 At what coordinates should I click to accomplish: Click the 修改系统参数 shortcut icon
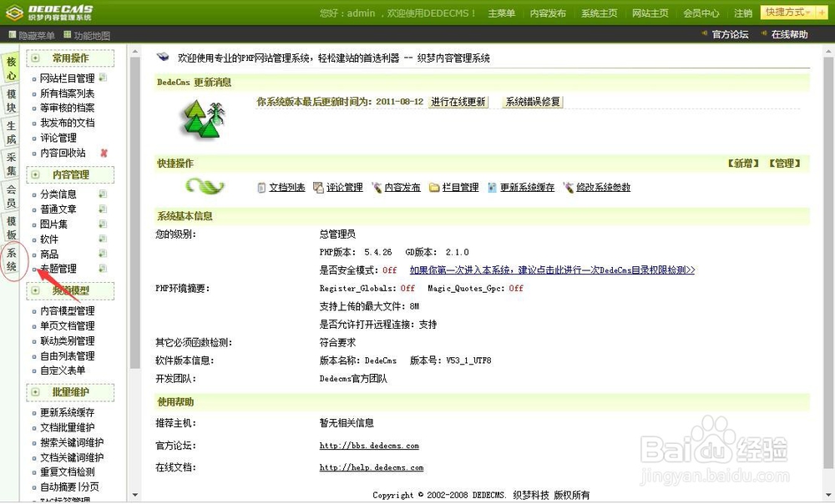click(569, 188)
